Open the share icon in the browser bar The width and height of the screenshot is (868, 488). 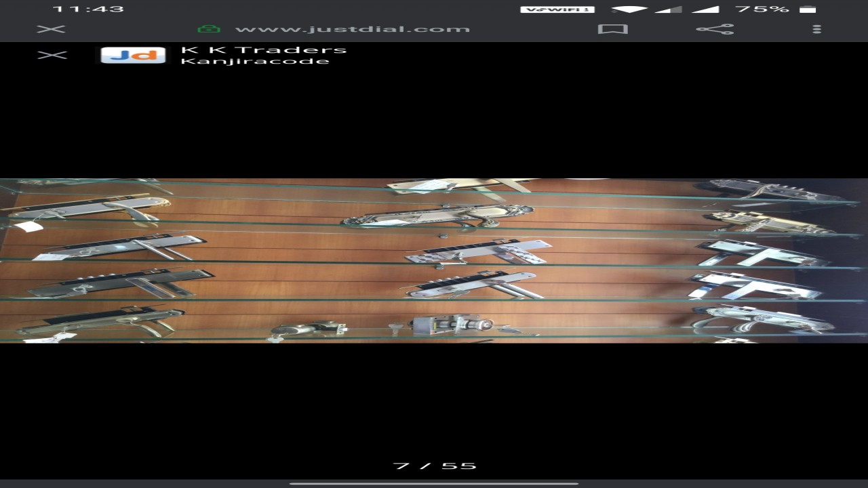[715, 29]
